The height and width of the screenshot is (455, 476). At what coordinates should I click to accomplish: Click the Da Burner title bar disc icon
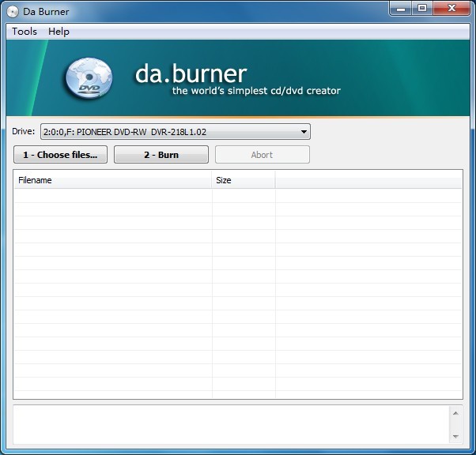[13, 11]
